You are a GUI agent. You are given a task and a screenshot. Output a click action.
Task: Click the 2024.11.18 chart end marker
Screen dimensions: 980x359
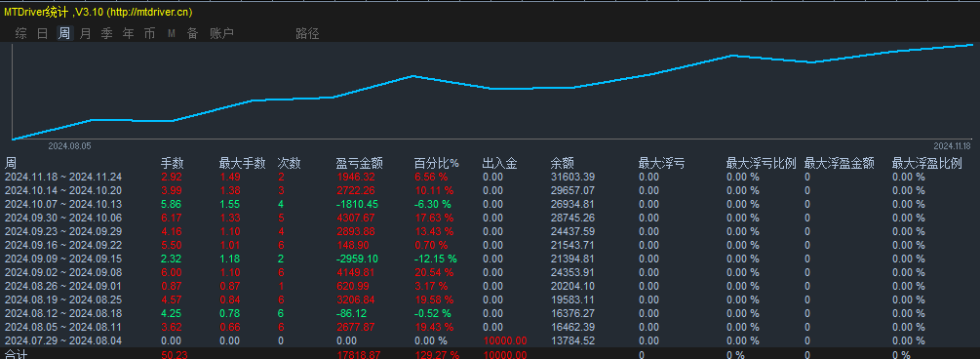click(x=951, y=145)
